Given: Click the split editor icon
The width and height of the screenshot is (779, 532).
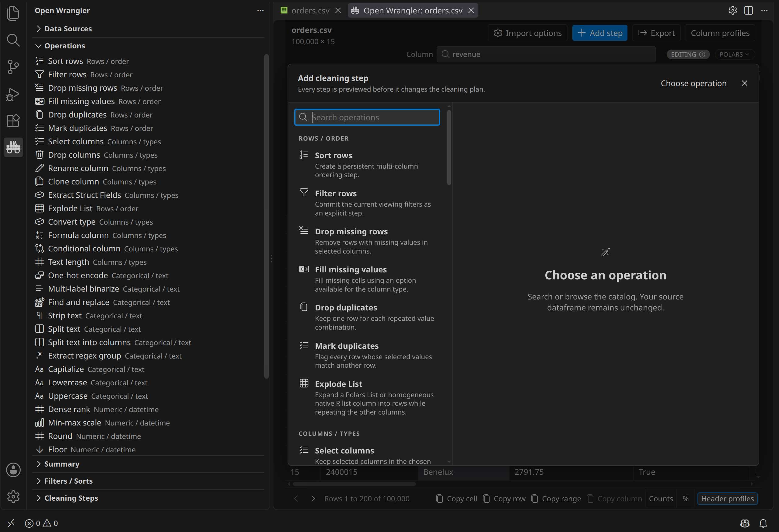Looking at the screenshot, I should [749, 10].
